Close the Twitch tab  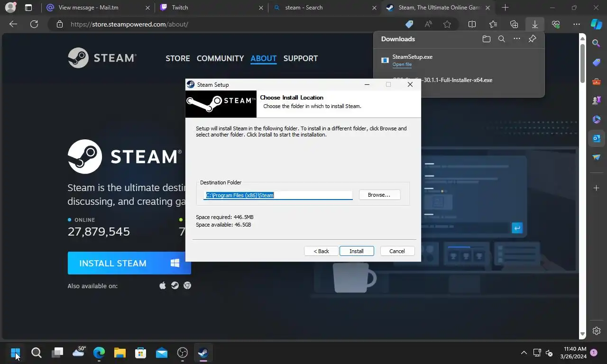click(x=261, y=8)
